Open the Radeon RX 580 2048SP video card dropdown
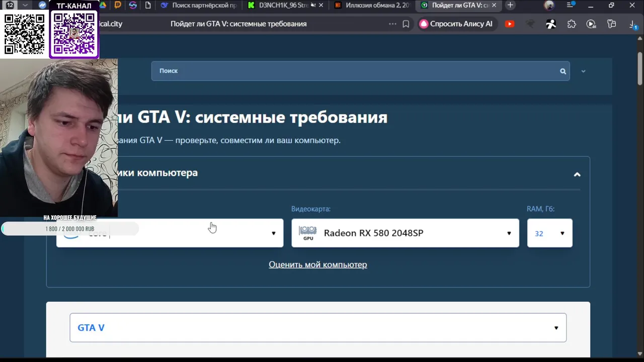This screenshot has height=362, width=644. coord(405,233)
